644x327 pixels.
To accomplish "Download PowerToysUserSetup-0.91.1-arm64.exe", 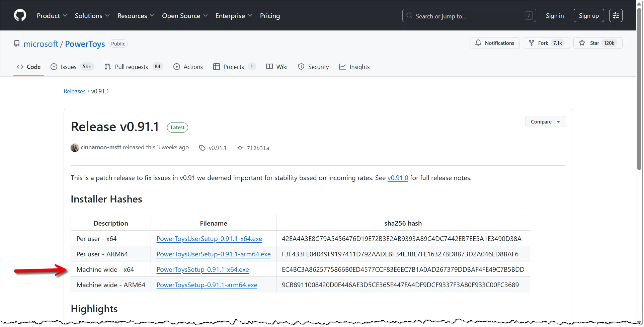I will [x=214, y=254].
